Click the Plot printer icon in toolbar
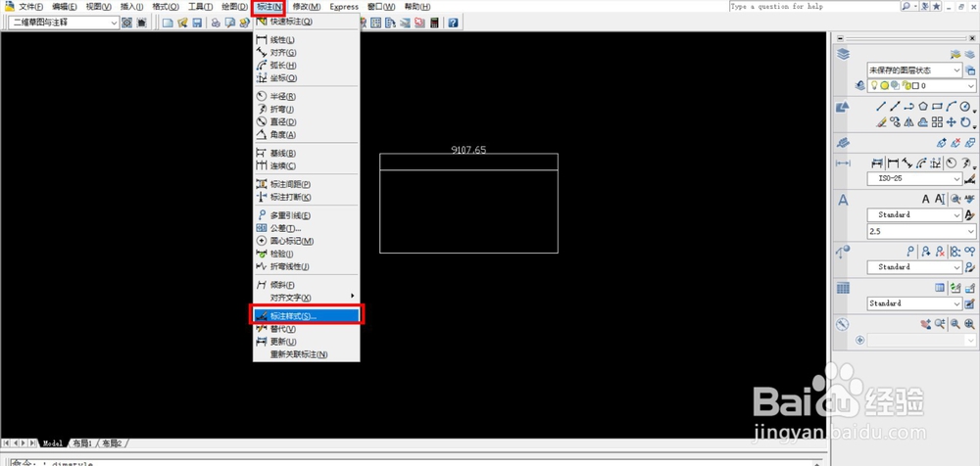This screenshot has height=466, width=980. 216,23
